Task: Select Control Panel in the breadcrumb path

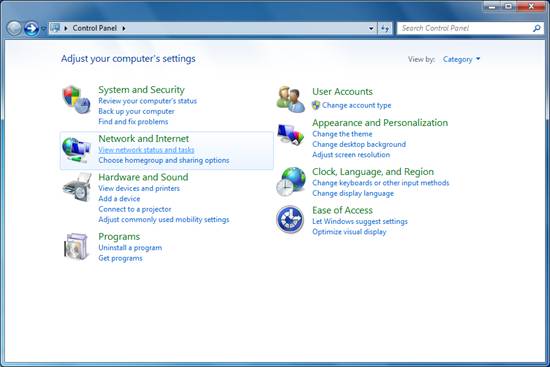Action: pyautogui.click(x=94, y=28)
